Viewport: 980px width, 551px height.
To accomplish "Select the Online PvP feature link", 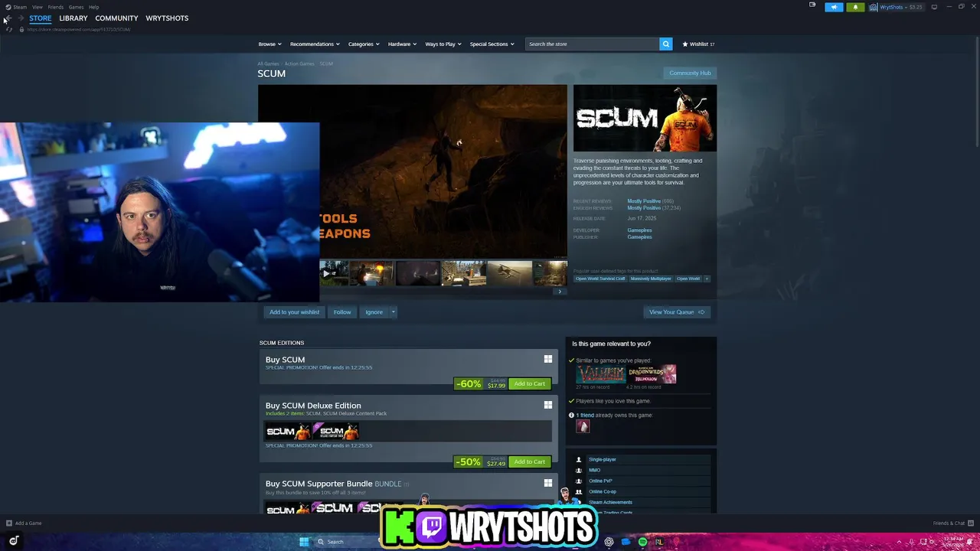I will (x=600, y=481).
